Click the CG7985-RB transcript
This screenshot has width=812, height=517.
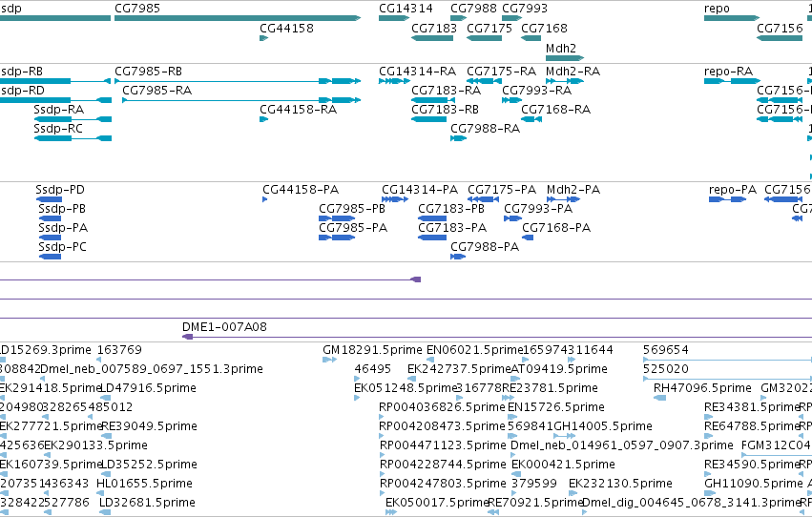(x=238, y=81)
